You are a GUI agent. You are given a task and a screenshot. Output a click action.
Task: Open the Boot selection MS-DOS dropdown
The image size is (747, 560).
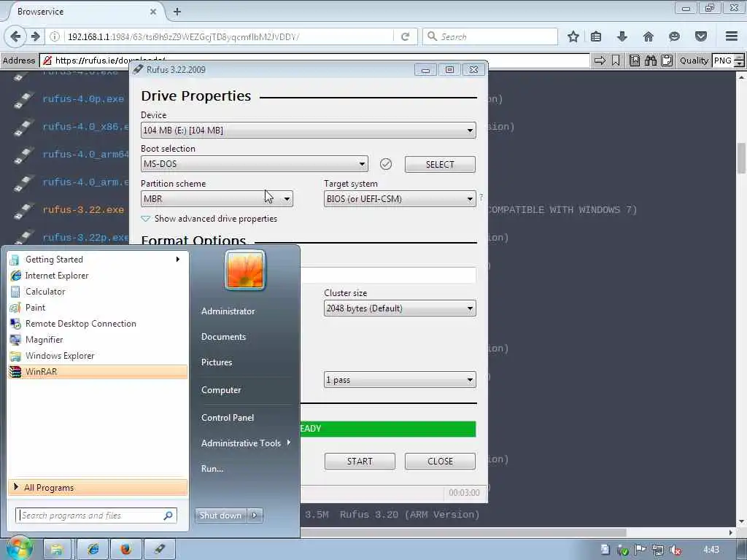(x=255, y=164)
